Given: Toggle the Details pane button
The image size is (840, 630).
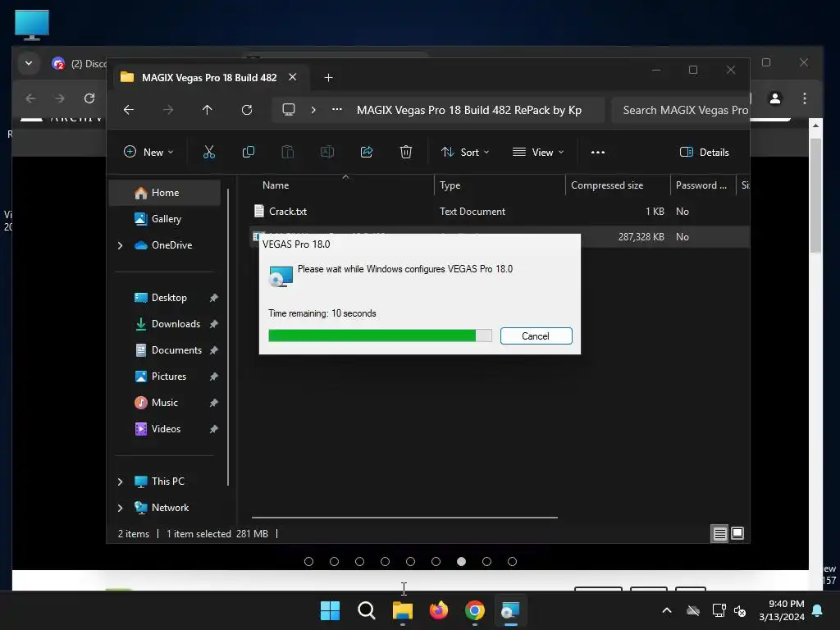Looking at the screenshot, I should coord(705,152).
